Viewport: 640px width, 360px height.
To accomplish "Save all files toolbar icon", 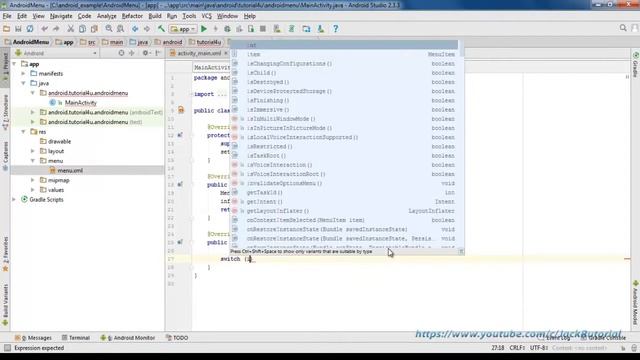I will tap(18, 29).
